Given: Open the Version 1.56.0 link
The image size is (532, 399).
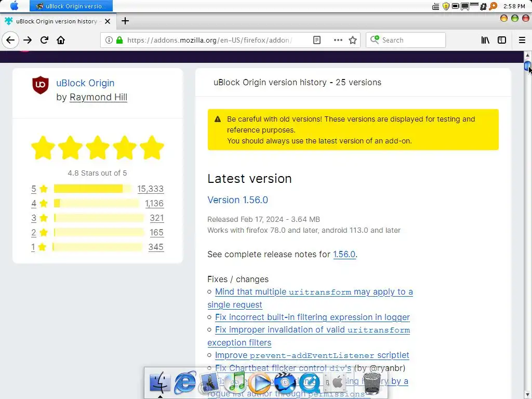Looking at the screenshot, I should tap(237, 200).
